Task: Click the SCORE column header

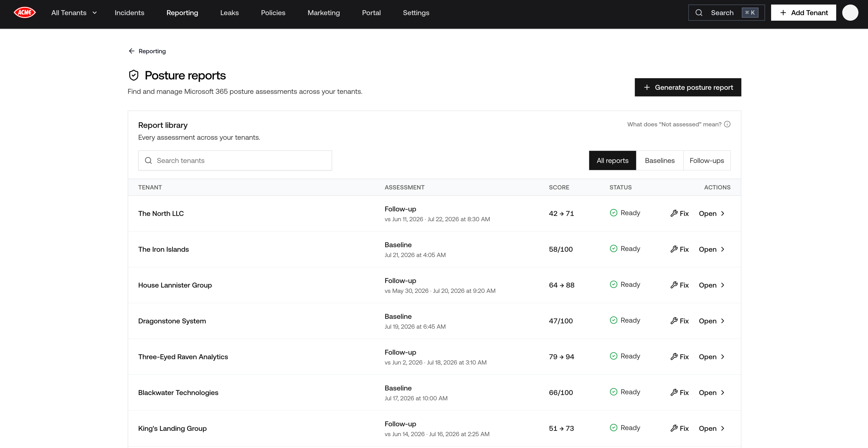Action: click(x=559, y=187)
